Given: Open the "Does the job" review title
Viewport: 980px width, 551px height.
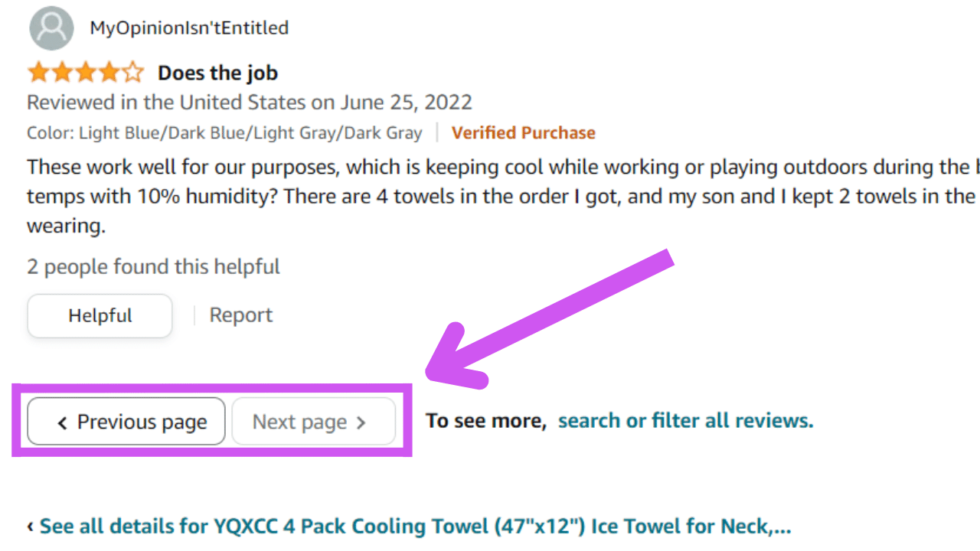Looking at the screenshot, I should point(217,73).
